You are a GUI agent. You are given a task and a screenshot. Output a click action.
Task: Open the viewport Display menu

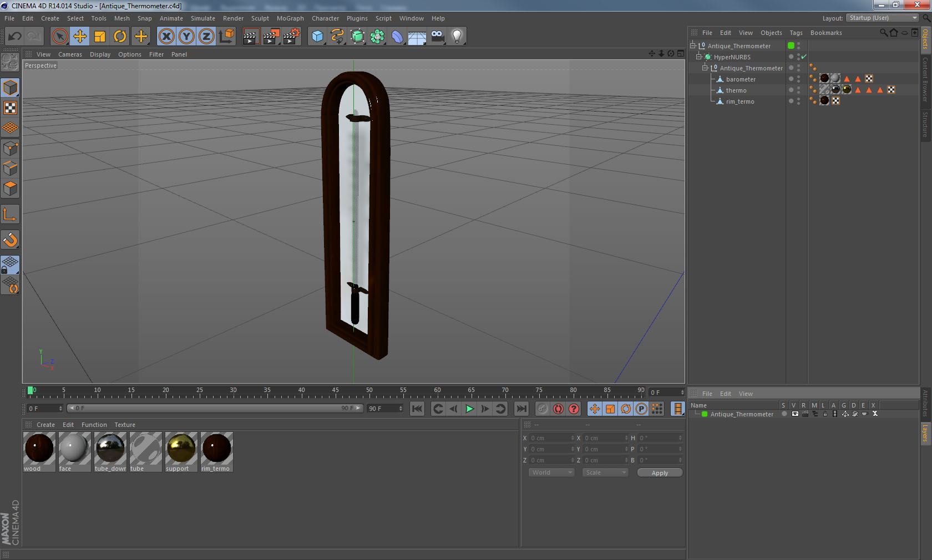pyautogui.click(x=100, y=54)
